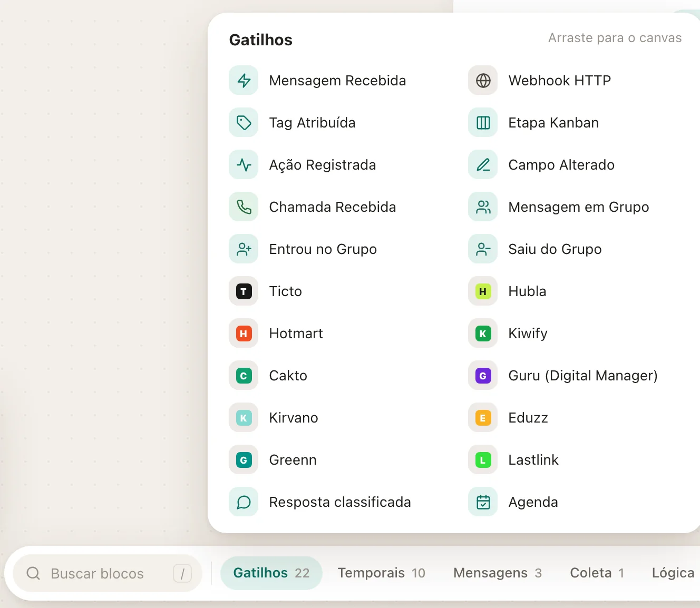The image size is (700, 608).
Task: Click the Kiwify label
Action: (x=528, y=334)
